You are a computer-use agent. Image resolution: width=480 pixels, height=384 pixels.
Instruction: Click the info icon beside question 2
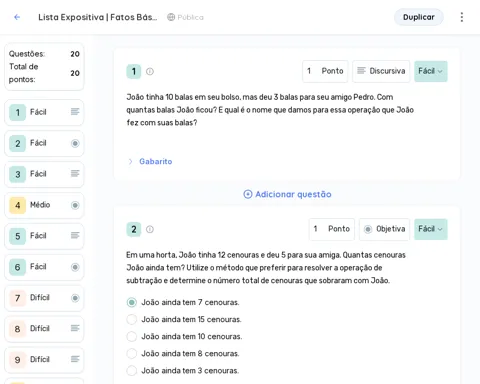click(150, 229)
